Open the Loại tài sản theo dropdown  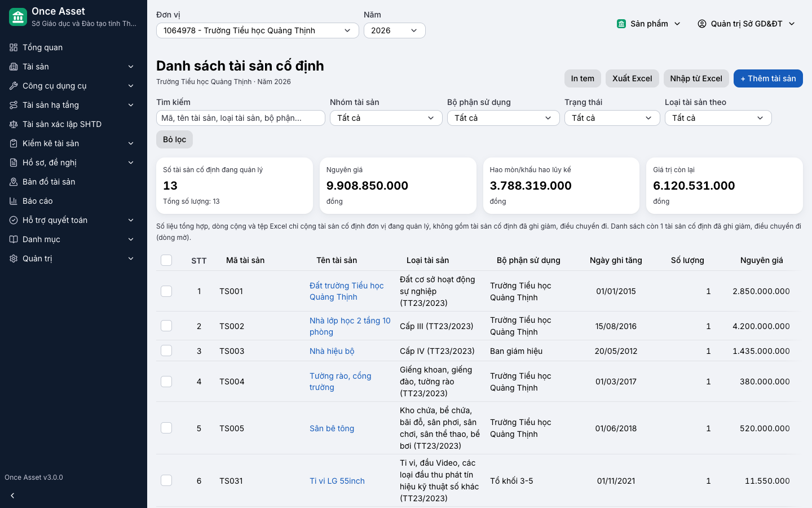pos(718,118)
